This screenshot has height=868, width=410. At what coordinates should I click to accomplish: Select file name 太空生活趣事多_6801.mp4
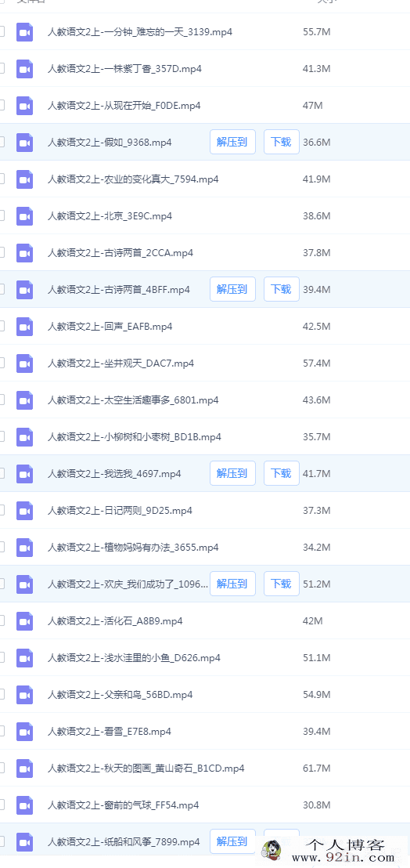coord(133,400)
